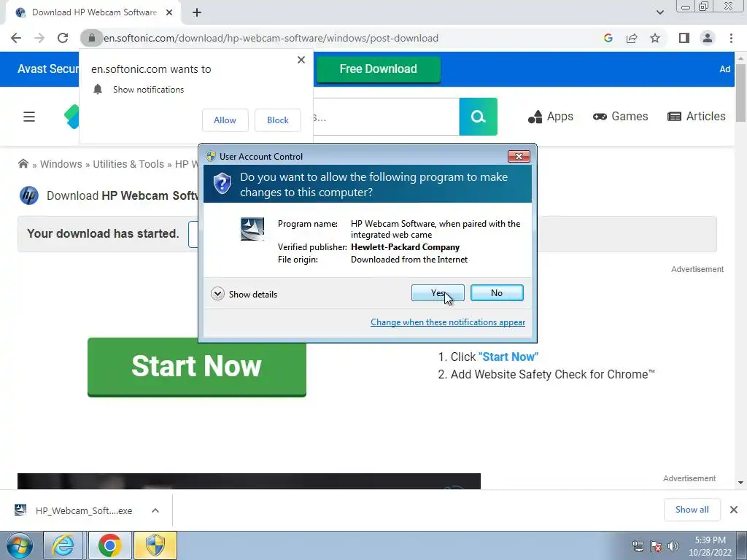This screenshot has height=560, width=747.
Task: Open the Chrome profile avatar
Action: [708, 38]
